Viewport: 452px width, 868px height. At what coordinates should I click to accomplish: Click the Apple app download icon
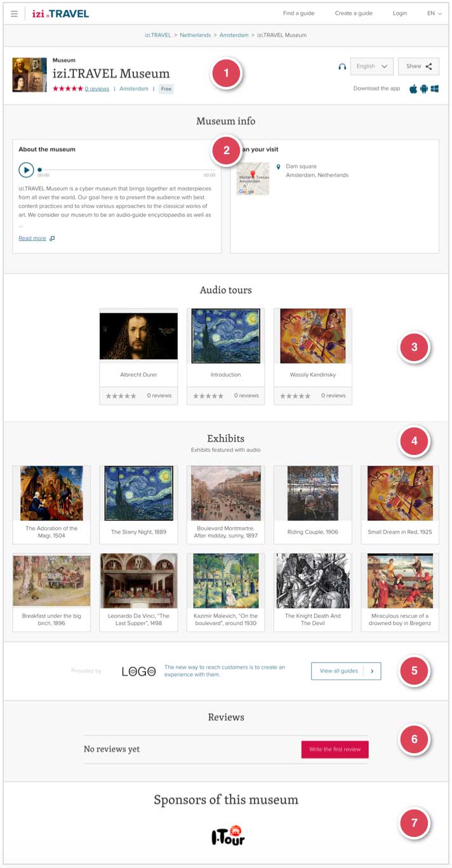413,89
